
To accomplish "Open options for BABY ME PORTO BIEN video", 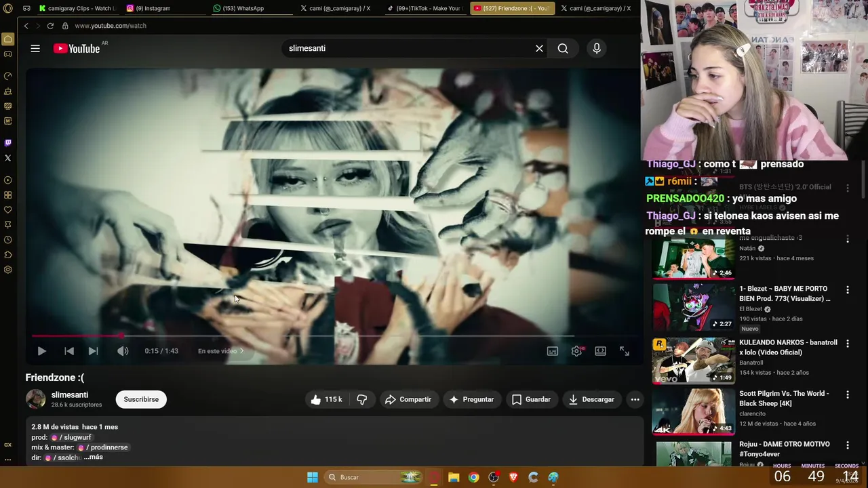I will tap(847, 290).
